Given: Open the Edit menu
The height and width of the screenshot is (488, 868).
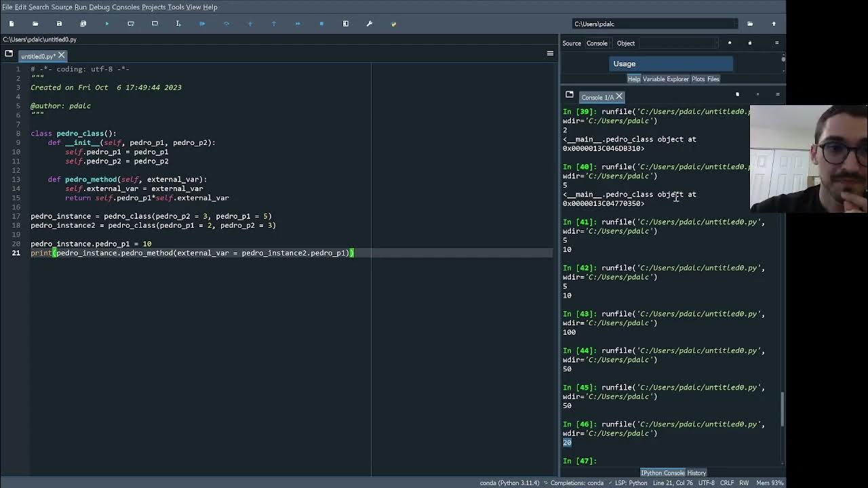Looking at the screenshot, I should pyautogui.click(x=20, y=7).
